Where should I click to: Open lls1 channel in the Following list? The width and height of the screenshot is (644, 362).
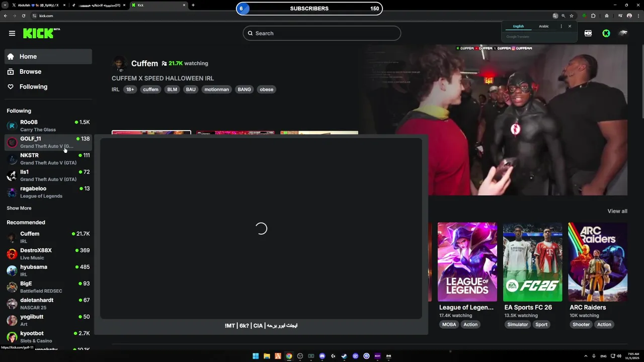[x=48, y=175]
